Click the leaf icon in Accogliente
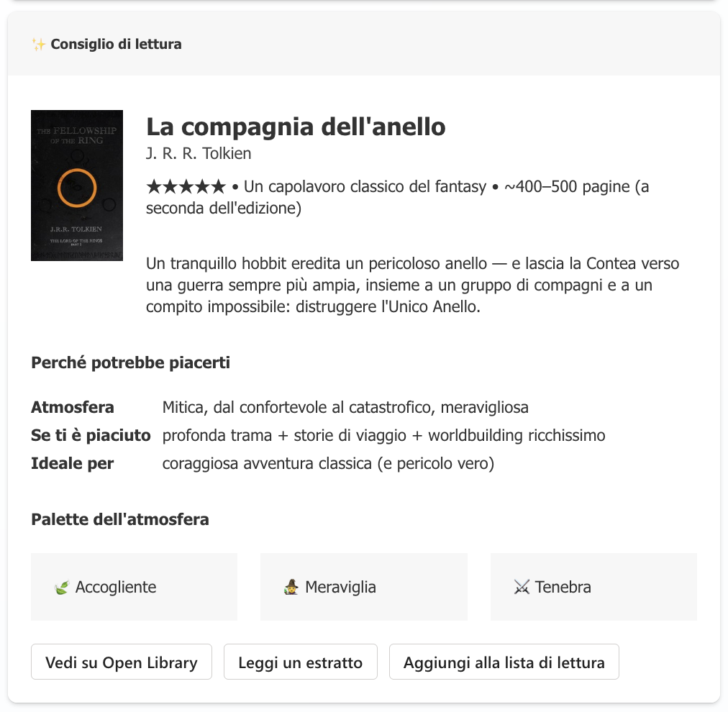The image size is (728, 712). 61,588
